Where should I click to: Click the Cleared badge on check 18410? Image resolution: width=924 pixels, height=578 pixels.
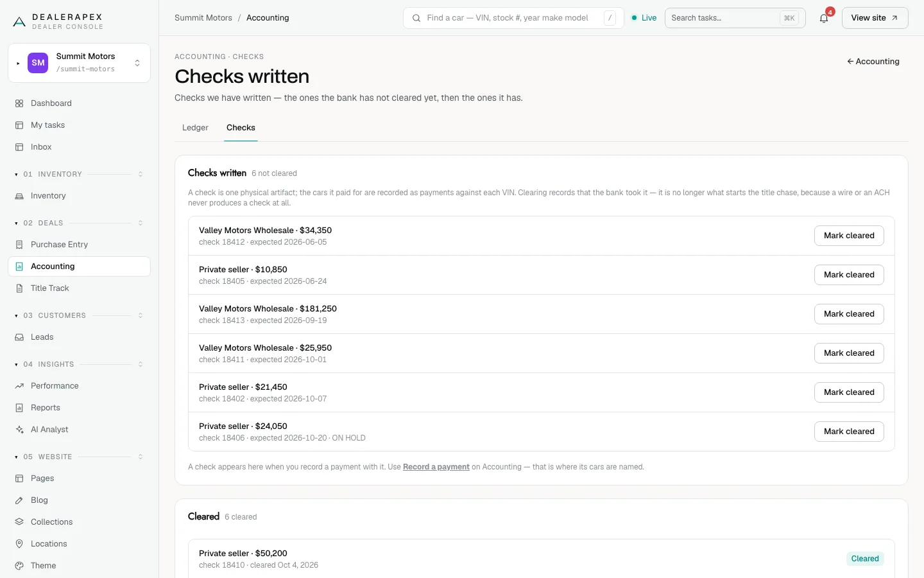(865, 559)
